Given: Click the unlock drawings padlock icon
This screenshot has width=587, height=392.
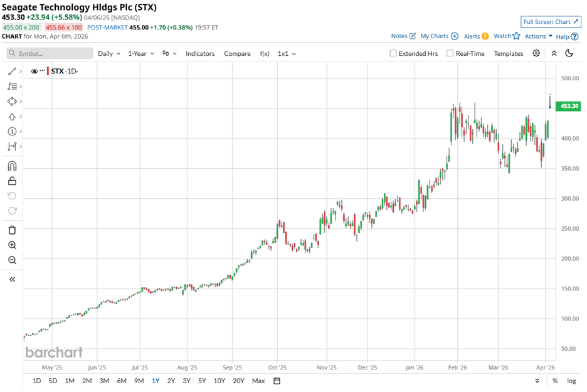Looking at the screenshot, I should [x=12, y=181].
